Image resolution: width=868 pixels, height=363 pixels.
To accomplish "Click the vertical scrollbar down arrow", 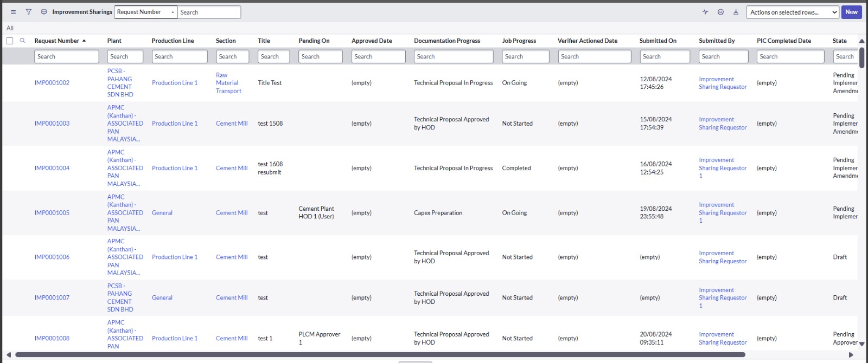I will tap(861, 343).
